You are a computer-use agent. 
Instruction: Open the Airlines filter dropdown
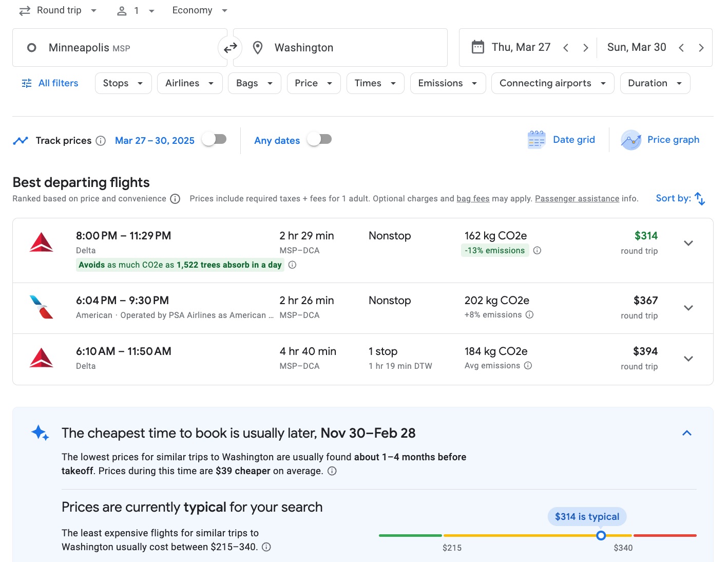(189, 83)
